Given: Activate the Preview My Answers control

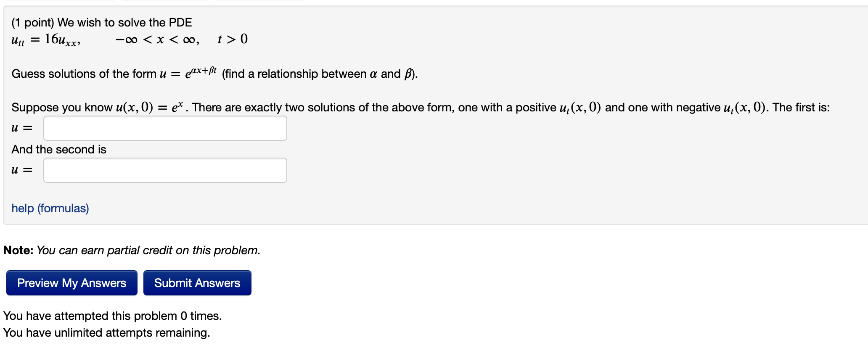Looking at the screenshot, I should (x=71, y=283).
